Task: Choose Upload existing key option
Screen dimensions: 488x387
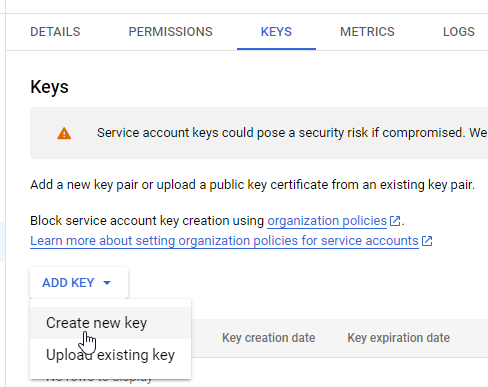Action: click(110, 355)
